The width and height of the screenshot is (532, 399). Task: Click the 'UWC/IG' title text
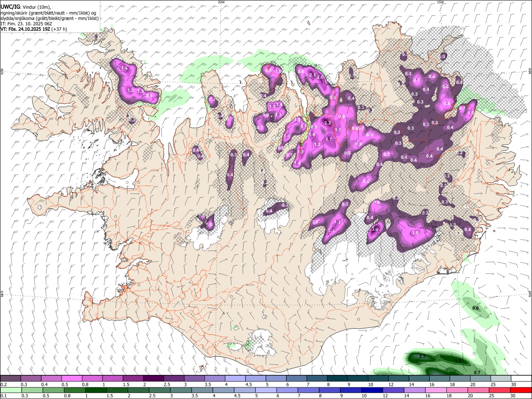point(10,7)
